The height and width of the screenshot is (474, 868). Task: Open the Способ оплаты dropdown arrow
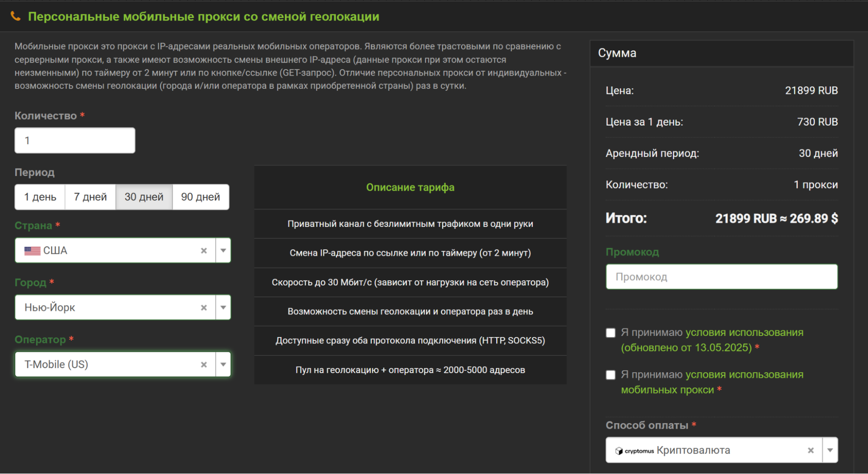(x=830, y=450)
